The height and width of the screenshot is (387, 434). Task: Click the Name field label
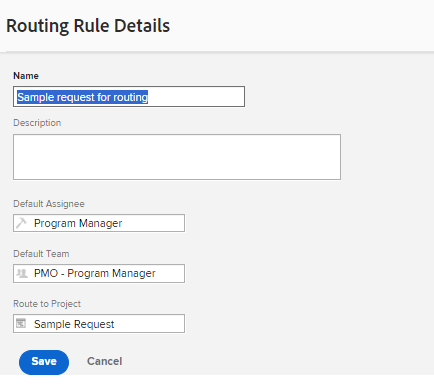pos(26,76)
